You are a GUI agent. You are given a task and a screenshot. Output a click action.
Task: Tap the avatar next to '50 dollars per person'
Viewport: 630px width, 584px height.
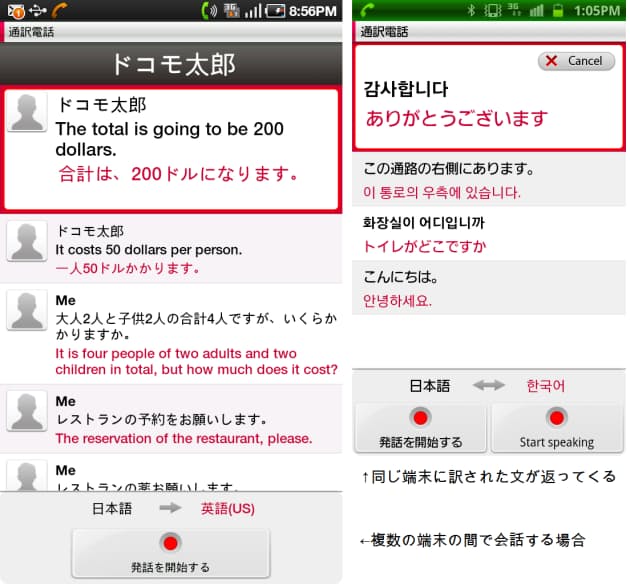click(27, 242)
